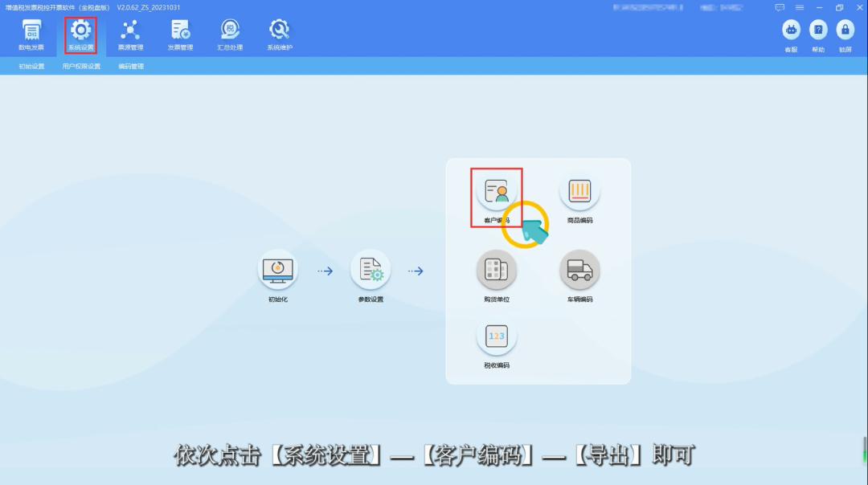868x485 pixels.
Task: Go to 汇总处理 in the toolbar
Action: tap(230, 35)
